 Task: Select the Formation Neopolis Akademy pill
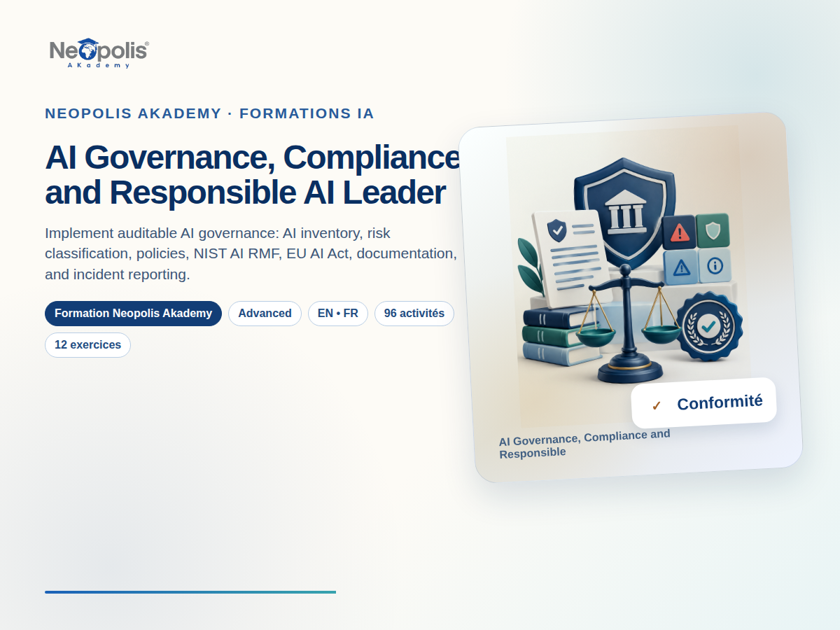(133, 314)
